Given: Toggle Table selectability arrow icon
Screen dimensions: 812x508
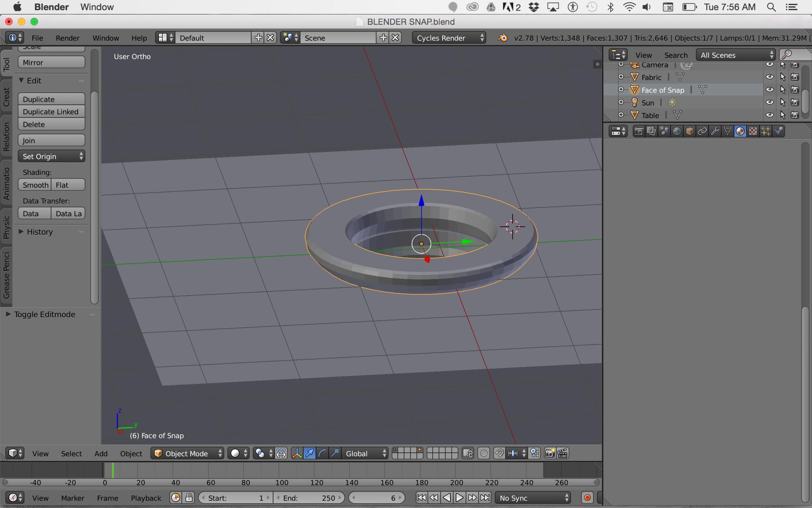Looking at the screenshot, I should [x=783, y=115].
